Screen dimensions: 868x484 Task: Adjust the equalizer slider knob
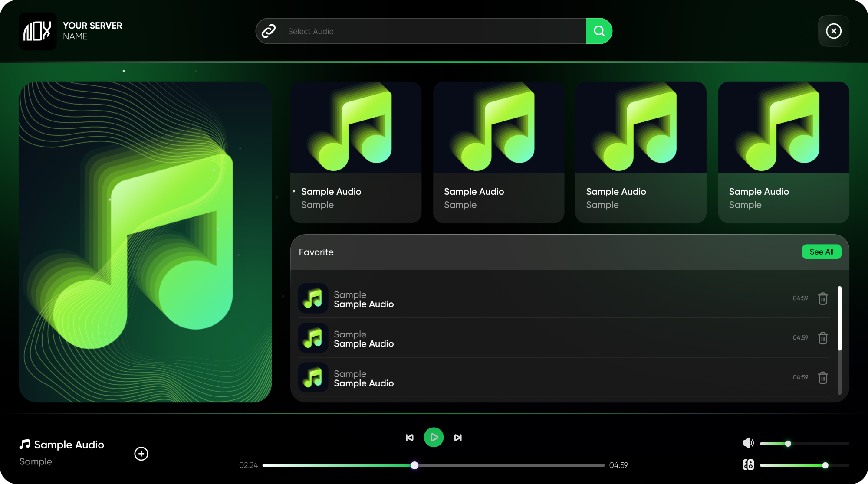click(x=825, y=465)
